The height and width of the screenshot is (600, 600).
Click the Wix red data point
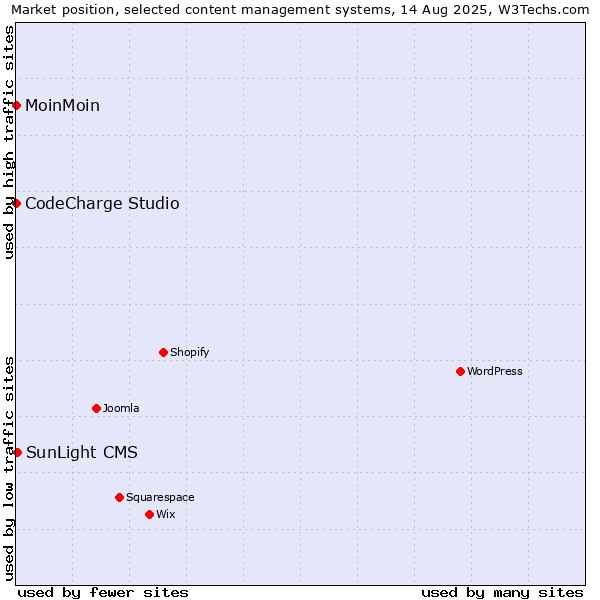coord(150,514)
